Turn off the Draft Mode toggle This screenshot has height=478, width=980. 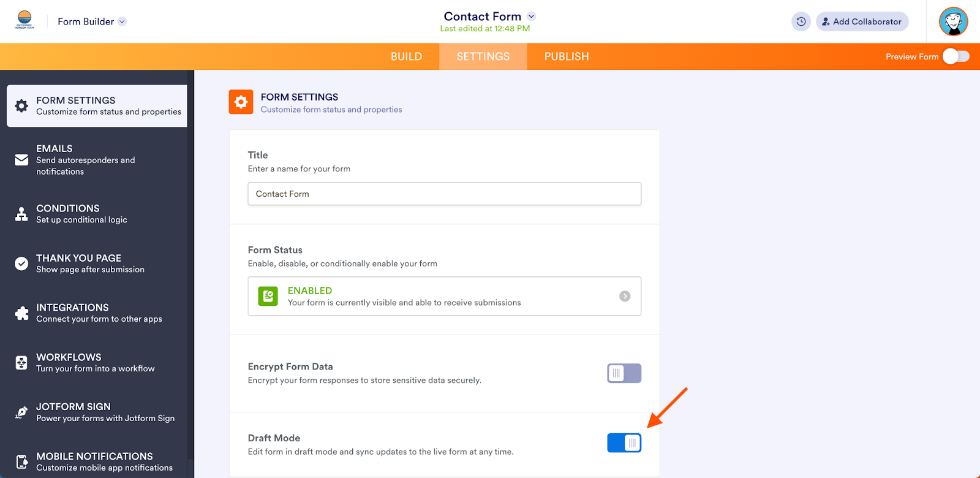click(x=624, y=443)
